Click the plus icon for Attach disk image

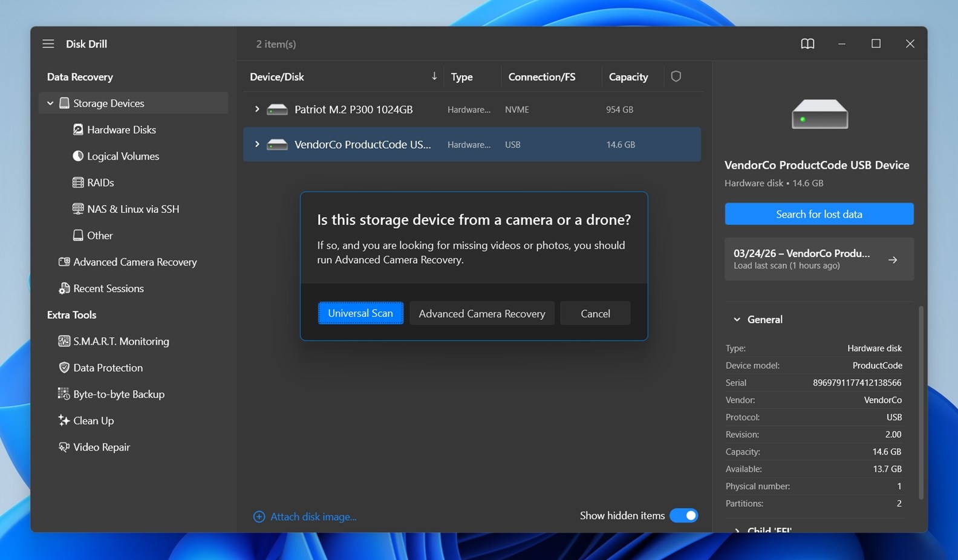(x=259, y=516)
